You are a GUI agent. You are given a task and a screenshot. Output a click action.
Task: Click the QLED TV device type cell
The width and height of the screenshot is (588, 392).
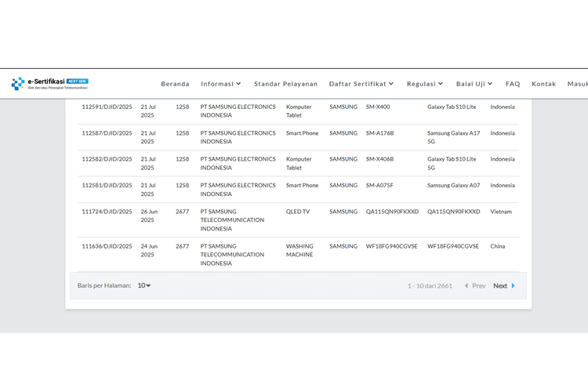click(298, 212)
